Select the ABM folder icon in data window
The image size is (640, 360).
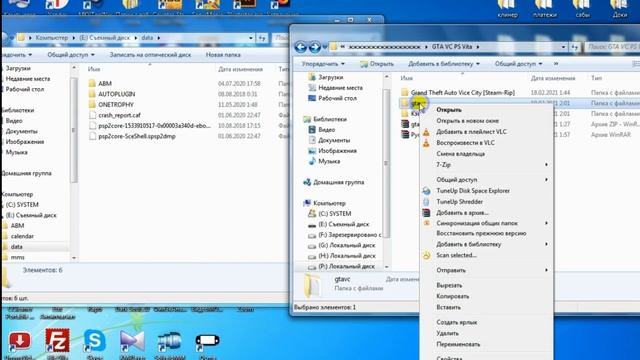[92, 83]
